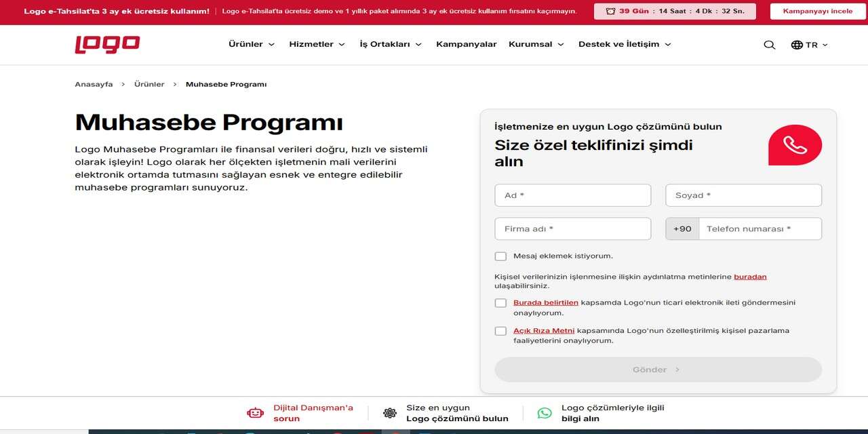Screen dimensions: 868x434
Task: Click the red phone call icon
Action: click(x=795, y=145)
